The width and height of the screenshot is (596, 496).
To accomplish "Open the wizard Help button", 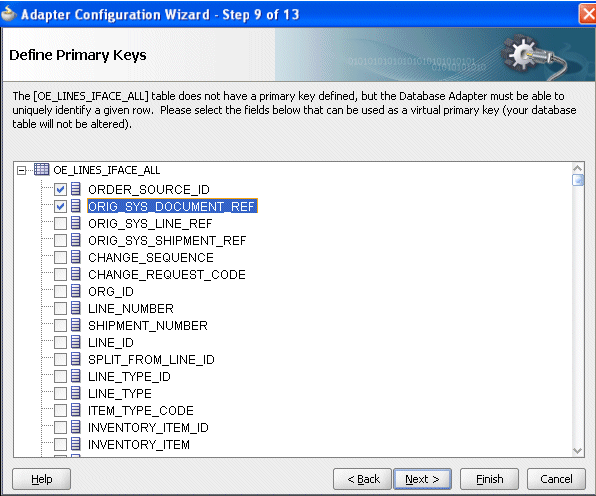I will (x=41, y=479).
